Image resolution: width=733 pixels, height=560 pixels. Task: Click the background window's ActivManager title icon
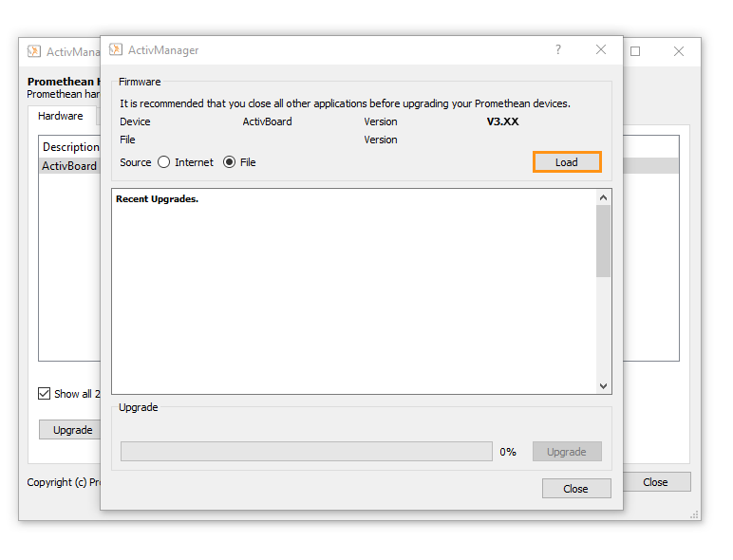point(34,51)
